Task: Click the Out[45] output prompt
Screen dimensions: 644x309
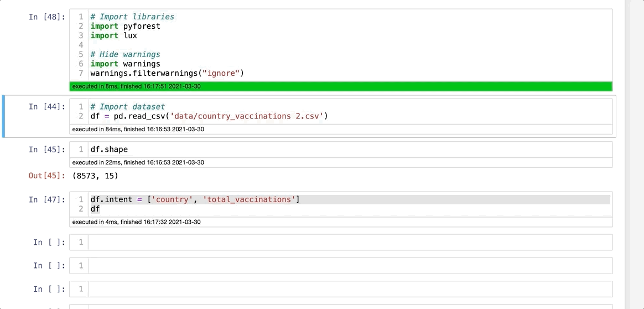Action: (46, 176)
